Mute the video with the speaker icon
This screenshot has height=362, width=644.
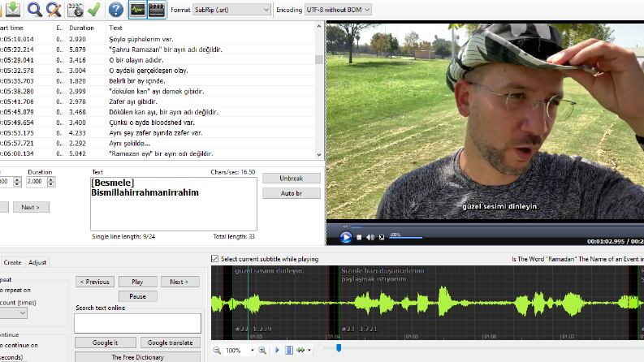[x=370, y=237]
